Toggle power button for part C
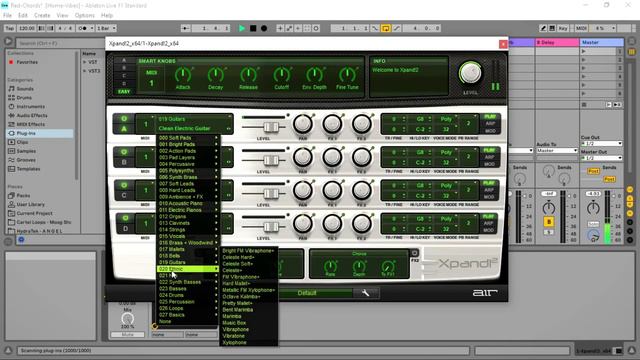 tap(124, 185)
